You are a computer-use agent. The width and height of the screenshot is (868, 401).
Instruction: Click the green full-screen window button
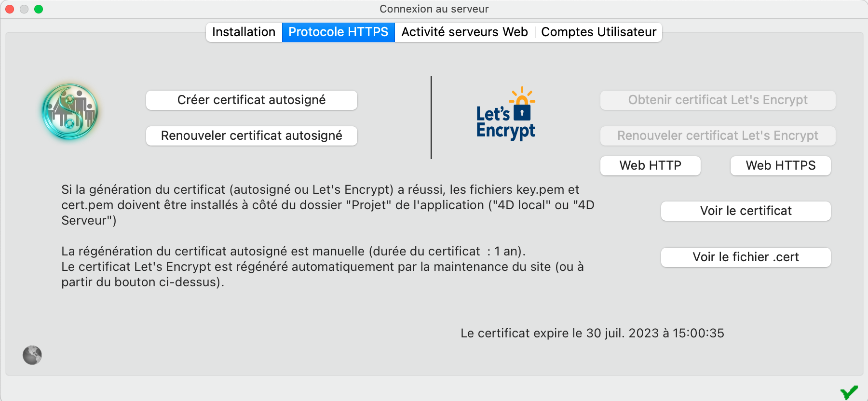[39, 9]
